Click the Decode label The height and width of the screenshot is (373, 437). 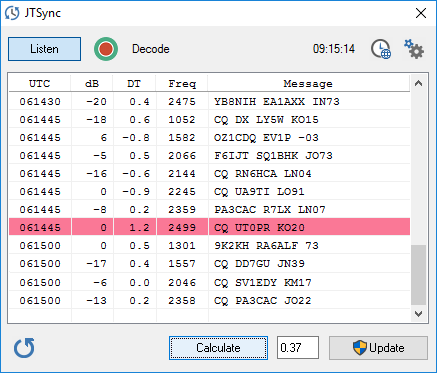click(x=151, y=49)
